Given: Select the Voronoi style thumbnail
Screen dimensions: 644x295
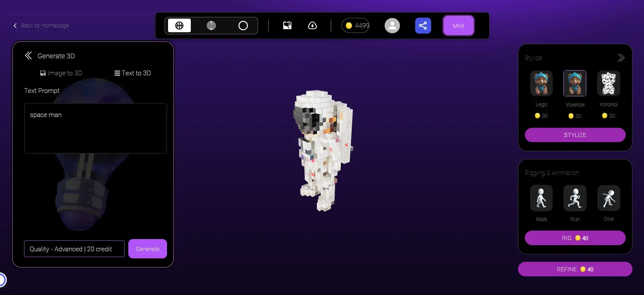Looking at the screenshot, I should click(608, 83).
